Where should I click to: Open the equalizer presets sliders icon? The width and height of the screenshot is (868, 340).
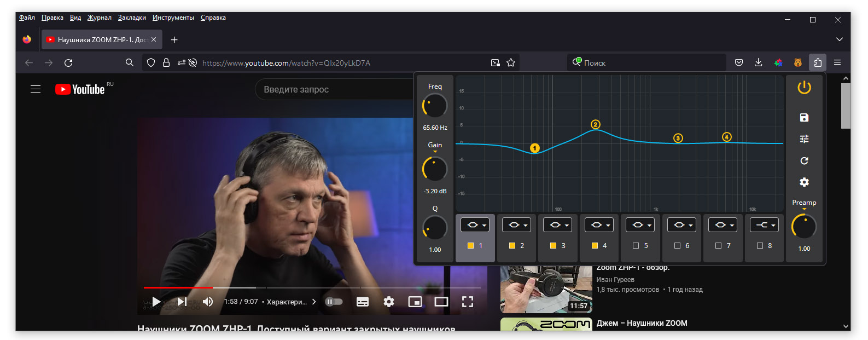pyautogui.click(x=804, y=139)
